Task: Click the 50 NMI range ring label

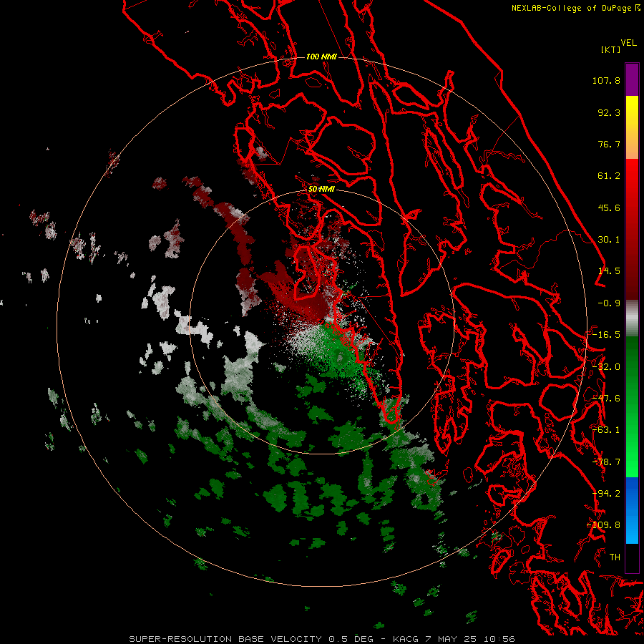Action: click(321, 190)
